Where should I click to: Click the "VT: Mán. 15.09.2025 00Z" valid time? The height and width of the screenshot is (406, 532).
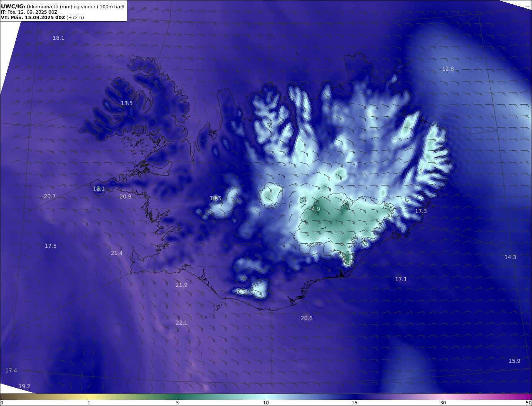33,17
